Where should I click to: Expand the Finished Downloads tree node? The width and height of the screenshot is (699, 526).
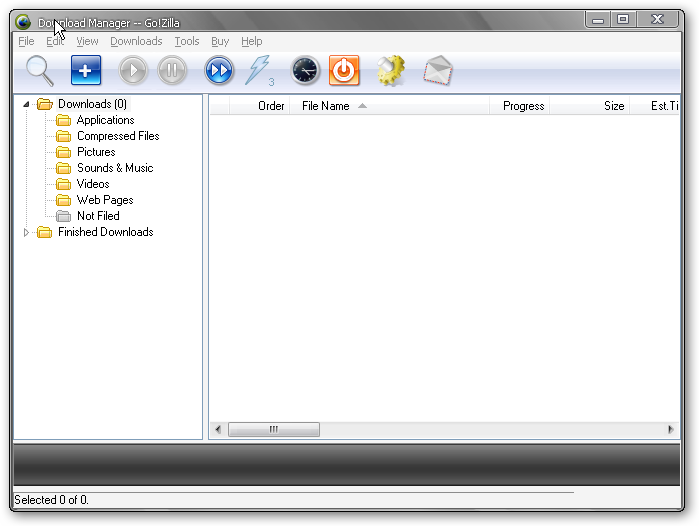[26, 232]
